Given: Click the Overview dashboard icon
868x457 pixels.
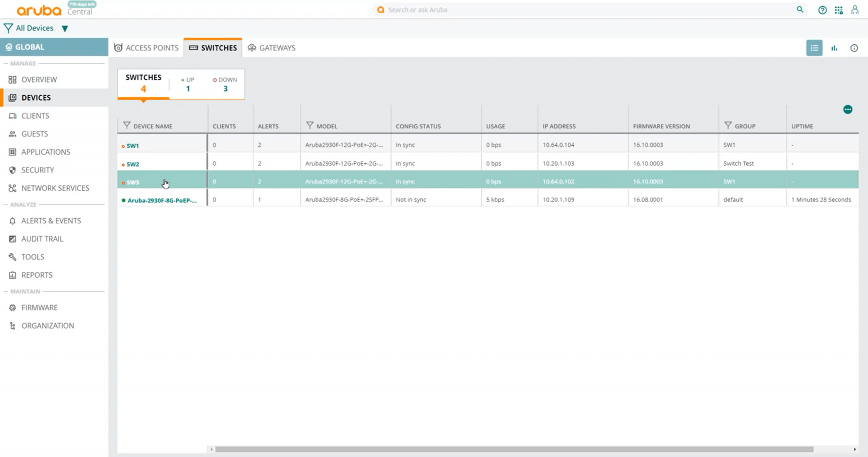Looking at the screenshot, I should (12, 80).
